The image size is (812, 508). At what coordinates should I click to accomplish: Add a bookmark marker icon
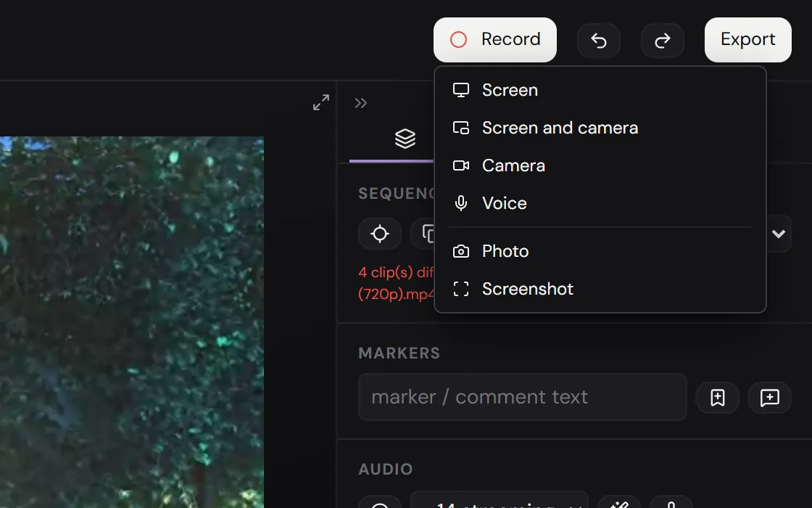[717, 398]
